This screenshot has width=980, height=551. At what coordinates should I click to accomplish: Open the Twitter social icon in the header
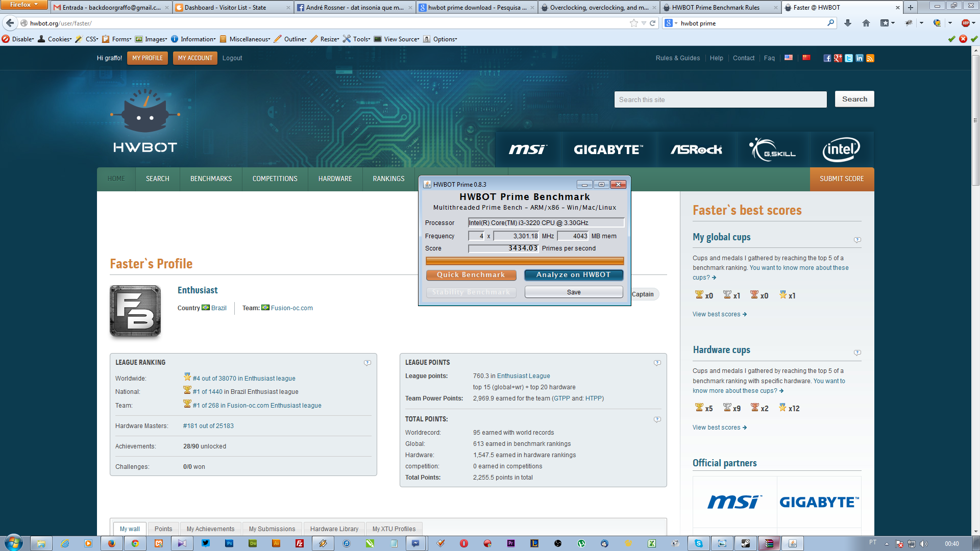point(848,58)
